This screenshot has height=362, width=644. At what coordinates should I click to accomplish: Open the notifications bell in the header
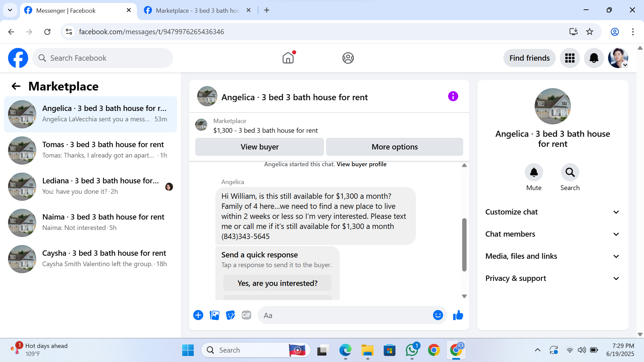point(594,58)
